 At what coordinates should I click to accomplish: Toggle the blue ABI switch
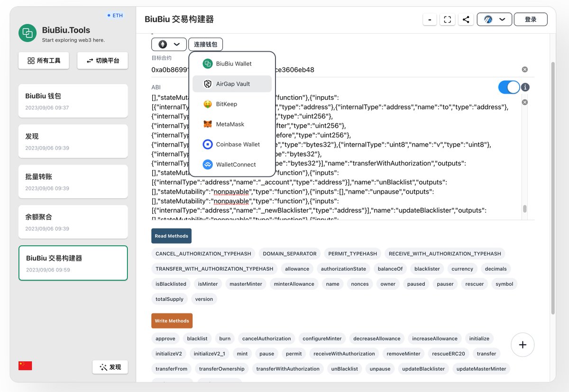[509, 87]
